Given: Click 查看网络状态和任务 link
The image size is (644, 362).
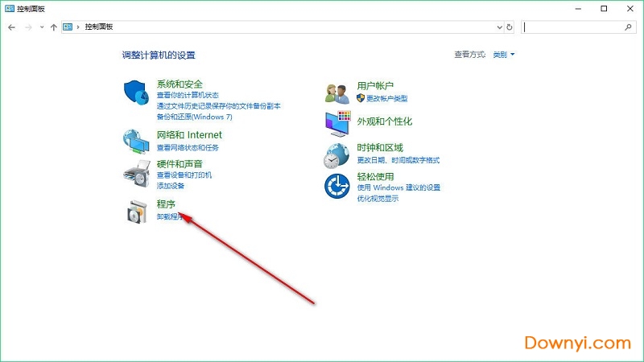Looking at the screenshot, I should pyautogui.click(x=188, y=148).
